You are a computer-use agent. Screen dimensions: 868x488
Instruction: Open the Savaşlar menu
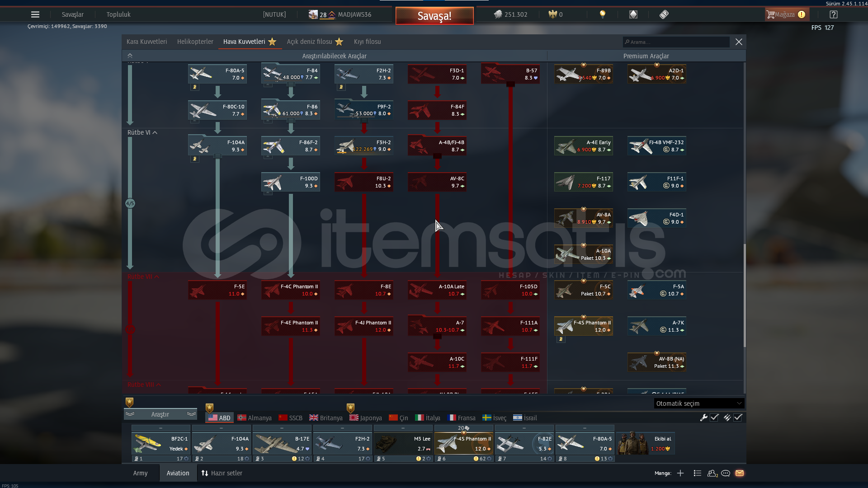(x=73, y=14)
